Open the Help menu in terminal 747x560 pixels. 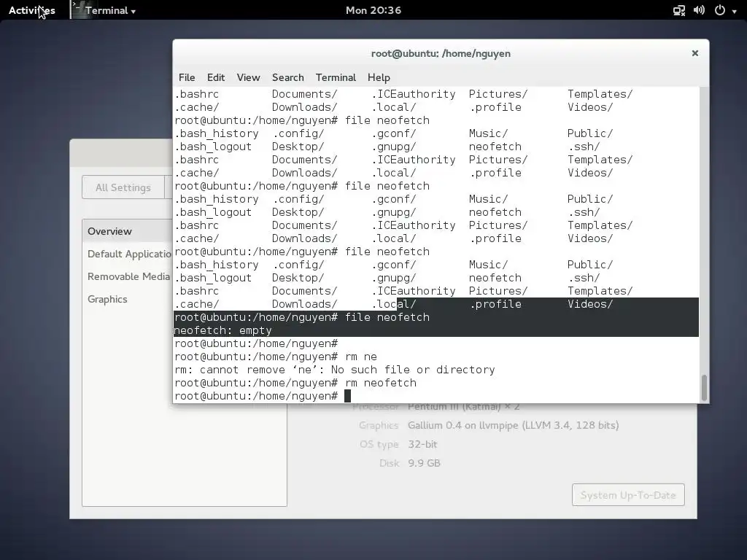(x=379, y=77)
